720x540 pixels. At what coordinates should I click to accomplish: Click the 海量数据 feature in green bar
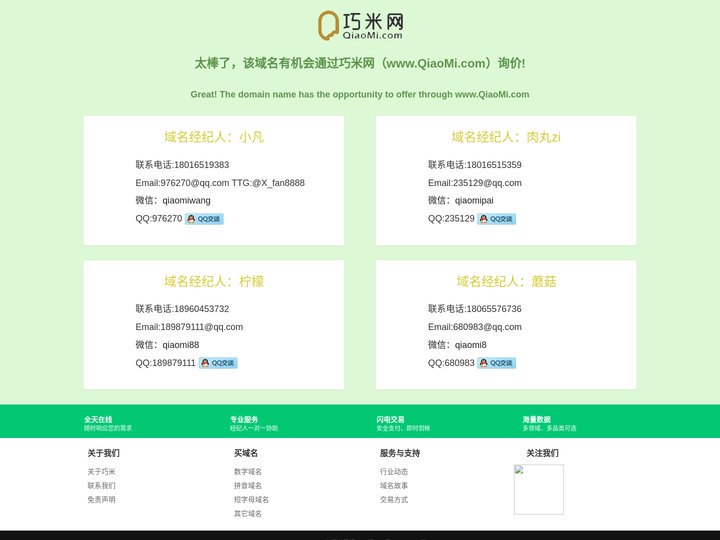(549, 423)
